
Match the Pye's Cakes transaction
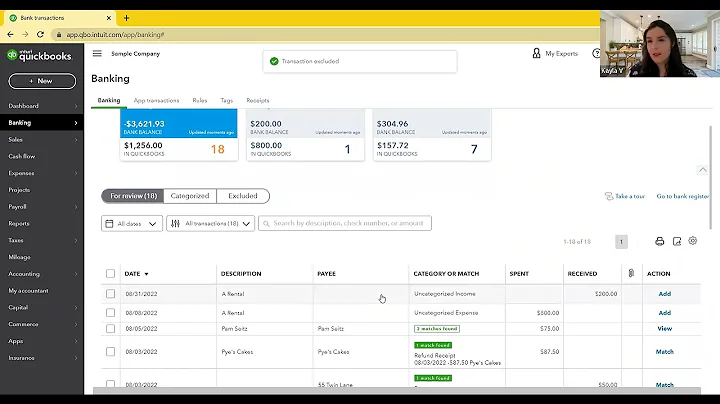(664, 352)
